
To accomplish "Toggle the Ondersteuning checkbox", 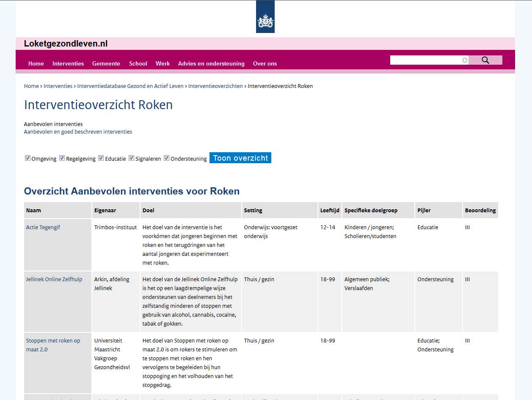I will click(x=166, y=158).
